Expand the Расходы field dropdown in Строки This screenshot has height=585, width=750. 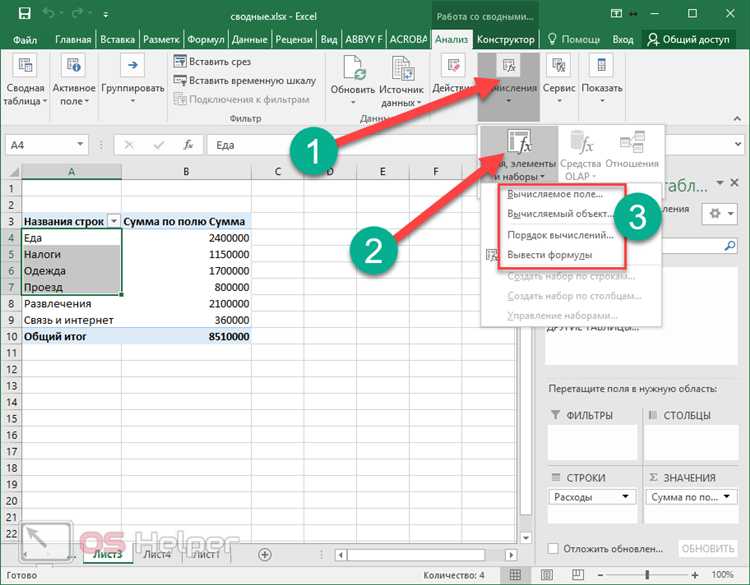626,497
